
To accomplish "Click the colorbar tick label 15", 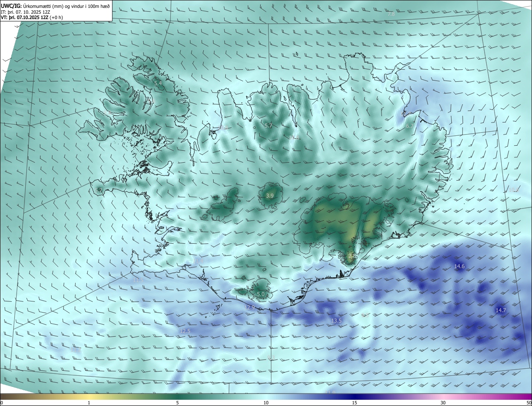I will [x=355, y=403].
